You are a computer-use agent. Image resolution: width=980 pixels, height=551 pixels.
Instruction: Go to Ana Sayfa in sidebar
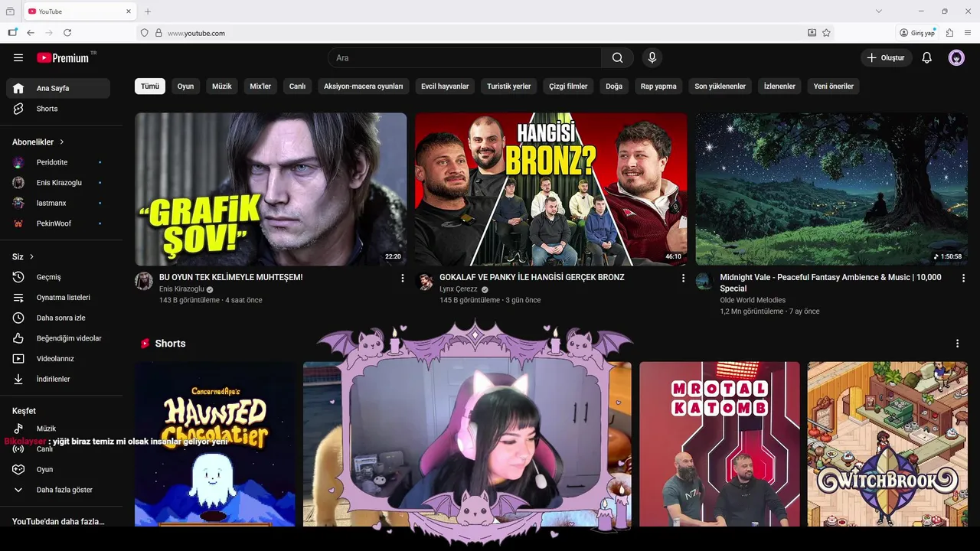(58, 88)
